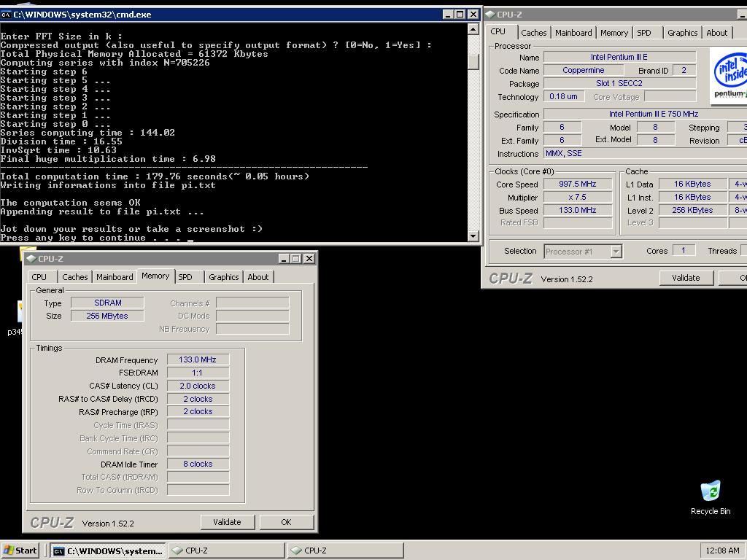Viewport: 747px width, 560px height.
Task: Activate the first CPU-Z taskbar button
Action: [227, 551]
